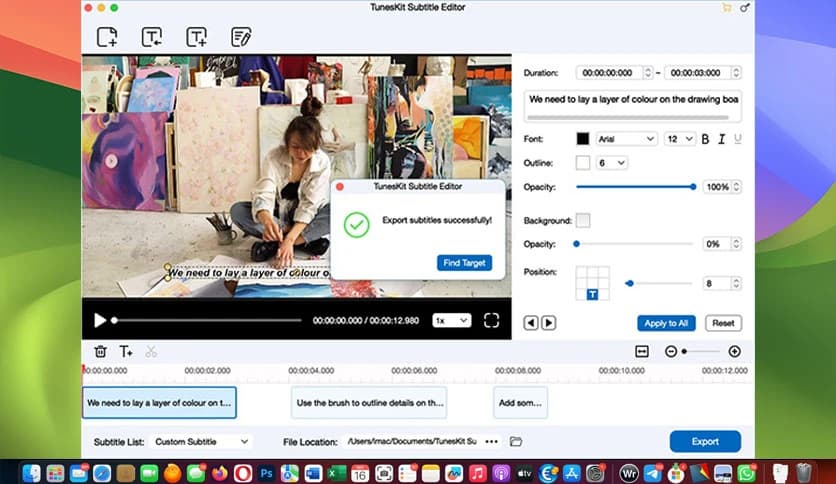Click the Background color swatch
Image resolution: width=836 pixels, height=484 pixels.
click(x=583, y=221)
